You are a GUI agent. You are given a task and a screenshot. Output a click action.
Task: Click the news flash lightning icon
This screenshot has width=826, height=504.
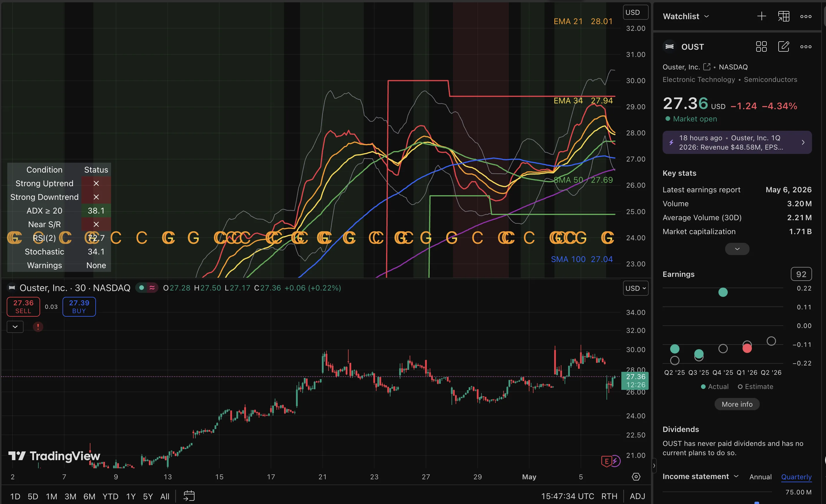[671, 142]
